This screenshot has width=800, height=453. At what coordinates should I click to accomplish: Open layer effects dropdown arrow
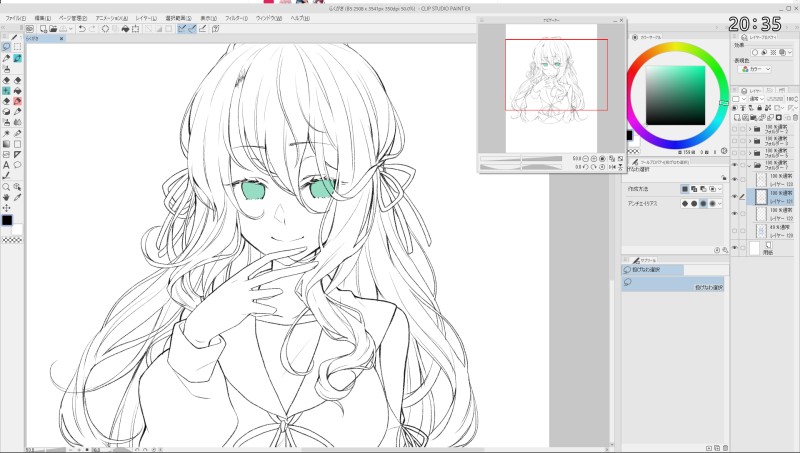(x=790, y=53)
